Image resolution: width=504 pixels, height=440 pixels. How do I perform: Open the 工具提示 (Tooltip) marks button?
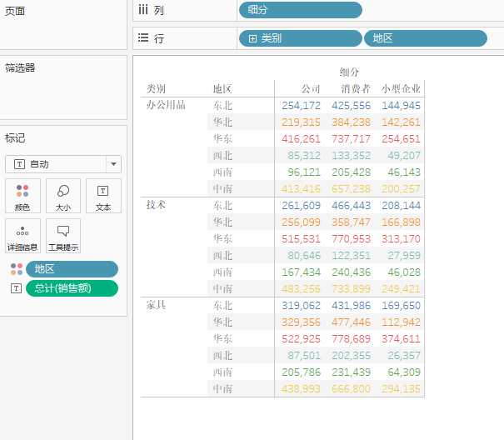(x=63, y=236)
